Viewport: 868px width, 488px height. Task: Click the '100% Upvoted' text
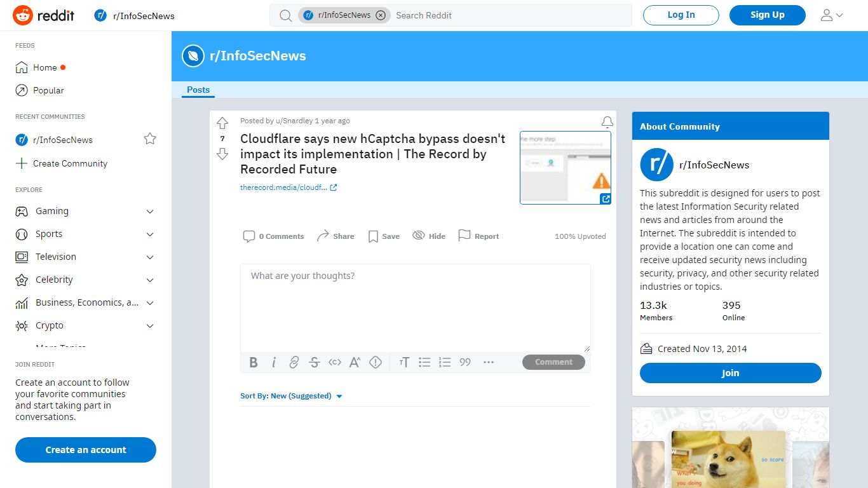[x=580, y=236]
